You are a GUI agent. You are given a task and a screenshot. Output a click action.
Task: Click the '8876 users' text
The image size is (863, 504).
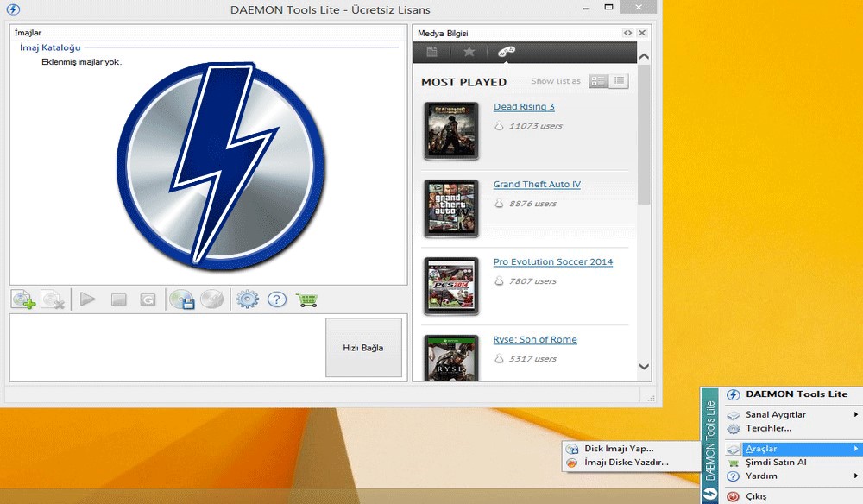pyautogui.click(x=532, y=204)
